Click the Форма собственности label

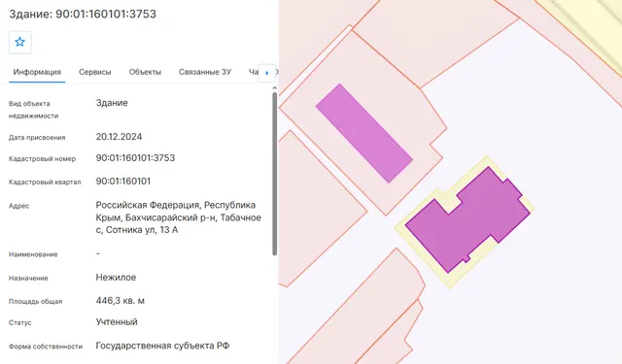pos(46,347)
